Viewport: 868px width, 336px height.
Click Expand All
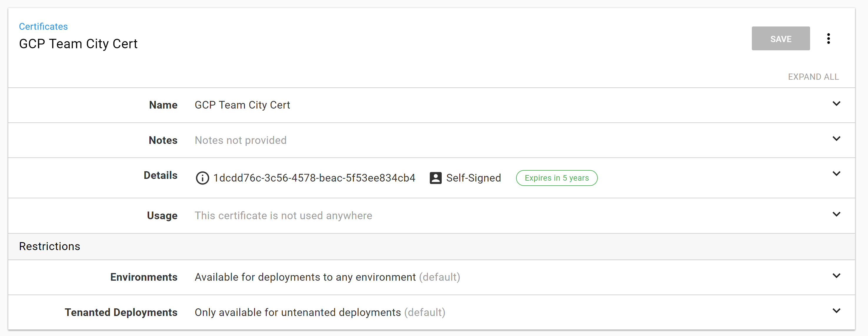coord(813,77)
